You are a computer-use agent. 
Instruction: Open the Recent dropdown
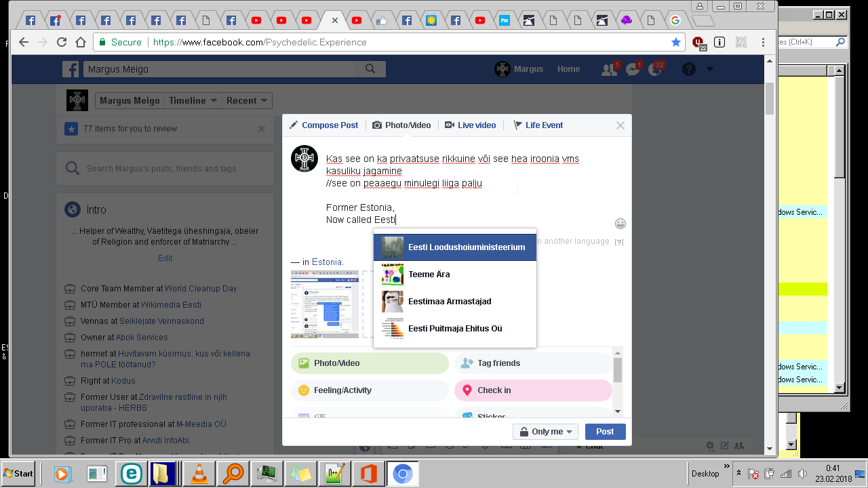[247, 100]
